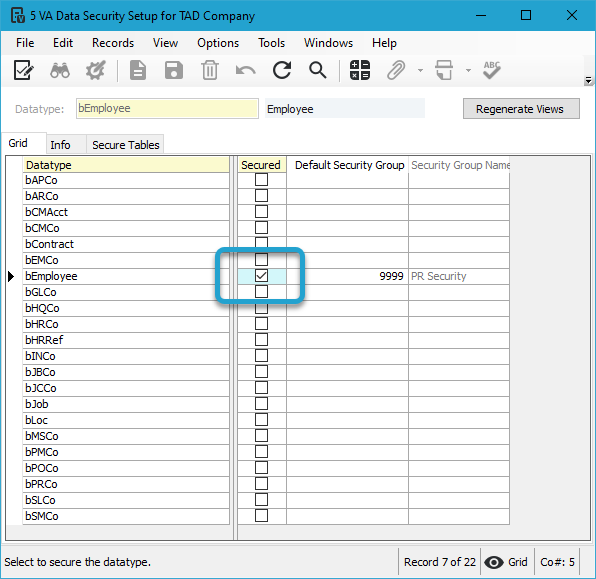Switch to the Secure Tables tab
The width and height of the screenshot is (596, 579).
pyautogui.click(x=125, y=145)
